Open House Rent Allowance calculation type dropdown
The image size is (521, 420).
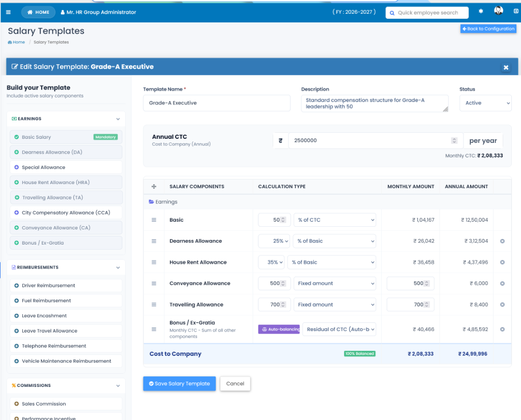point(332,262)
